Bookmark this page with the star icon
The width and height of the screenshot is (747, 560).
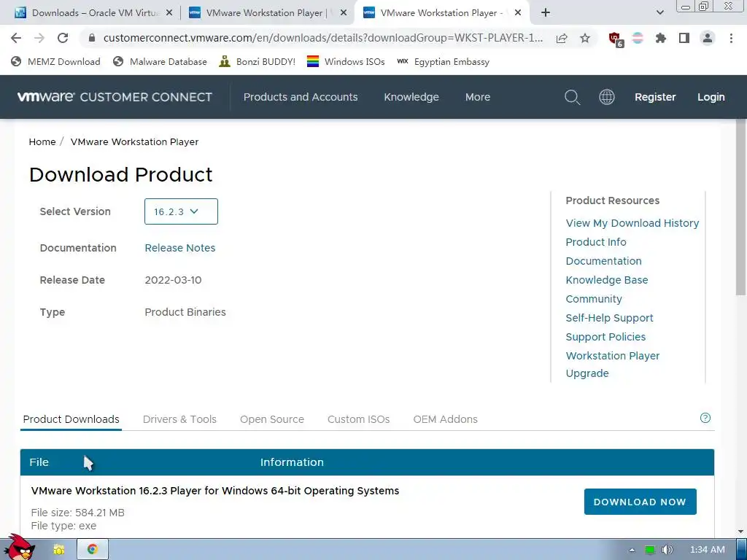[x=585, y=38]
